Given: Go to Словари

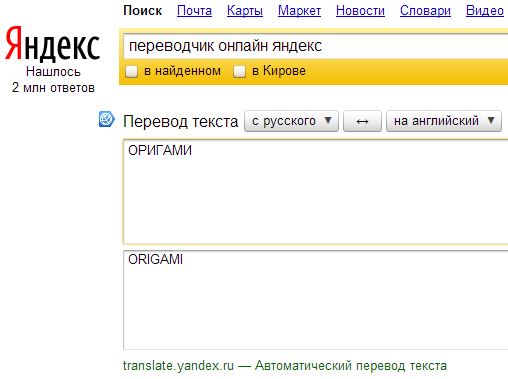Looking at the screenshot, I should [x=425, y=11].
